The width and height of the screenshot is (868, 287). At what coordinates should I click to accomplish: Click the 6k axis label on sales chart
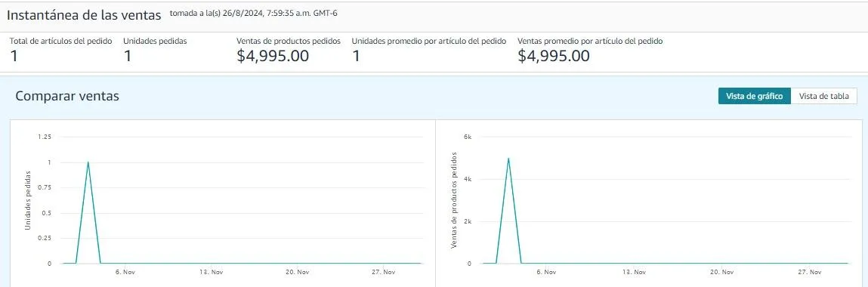[x=467, y=136]
